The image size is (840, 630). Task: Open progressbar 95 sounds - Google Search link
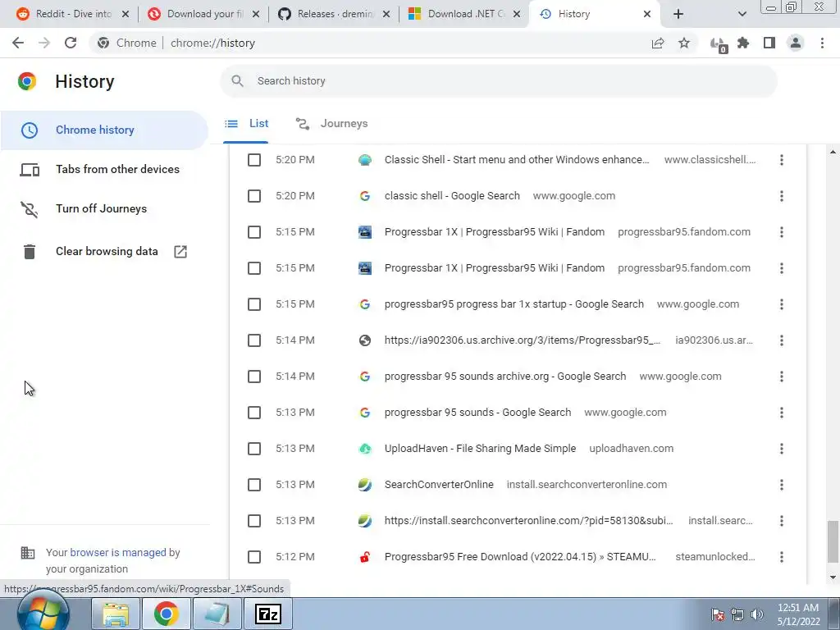point(477,413)
